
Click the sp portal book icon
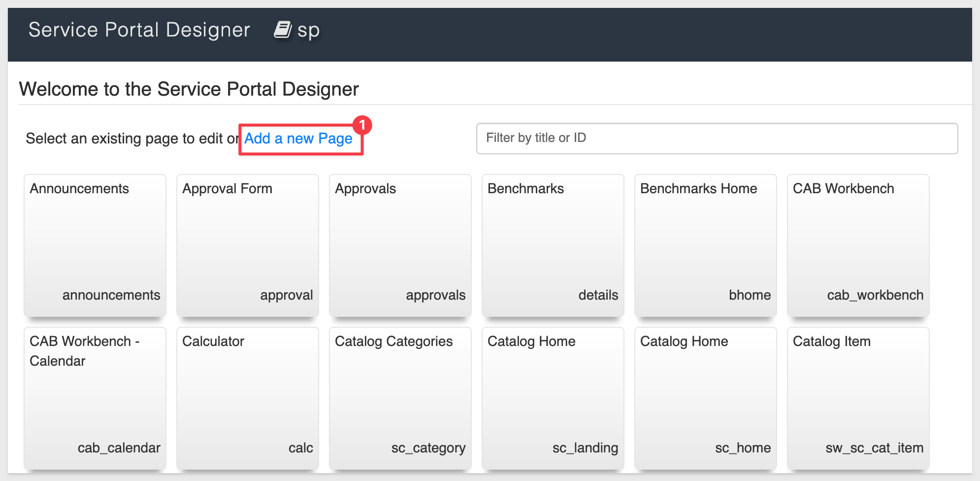[283, 30]
